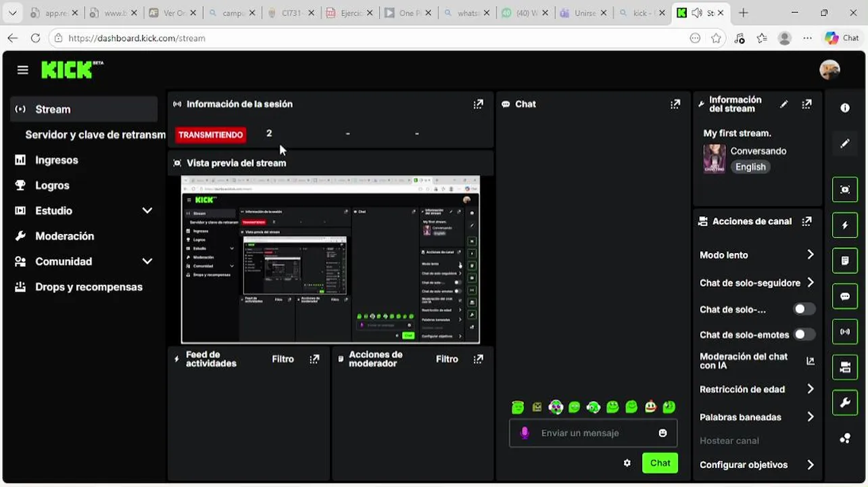Open Modo lento options chevron
868x487 pixels.
(x=810, y=254)
